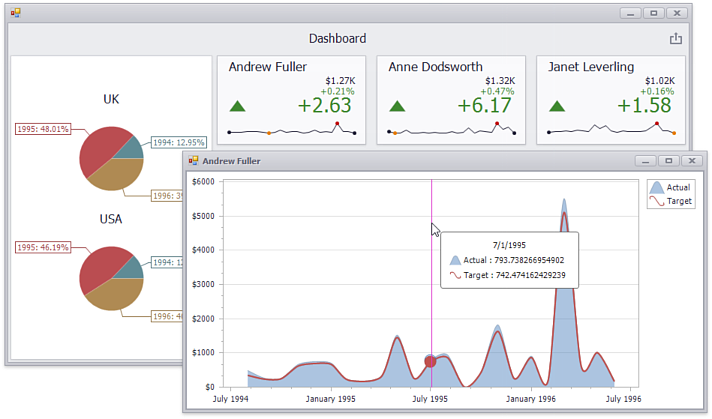Click the +0.47% change value
The height and width of the screenshot is (419, 712).
[x=498, y=91]
